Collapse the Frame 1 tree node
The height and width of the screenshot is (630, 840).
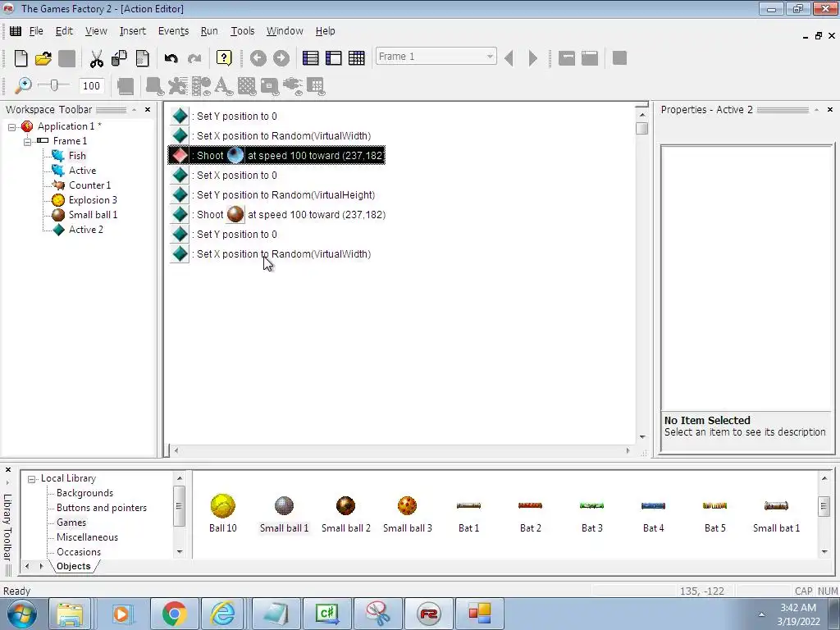[27, 141]
